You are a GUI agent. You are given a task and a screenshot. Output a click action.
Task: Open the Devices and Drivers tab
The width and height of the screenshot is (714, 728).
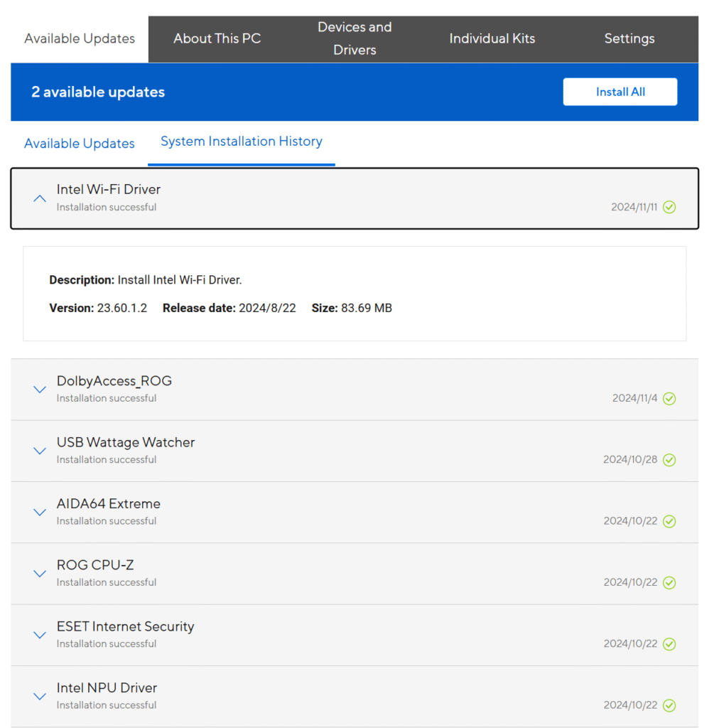point(355,39)
